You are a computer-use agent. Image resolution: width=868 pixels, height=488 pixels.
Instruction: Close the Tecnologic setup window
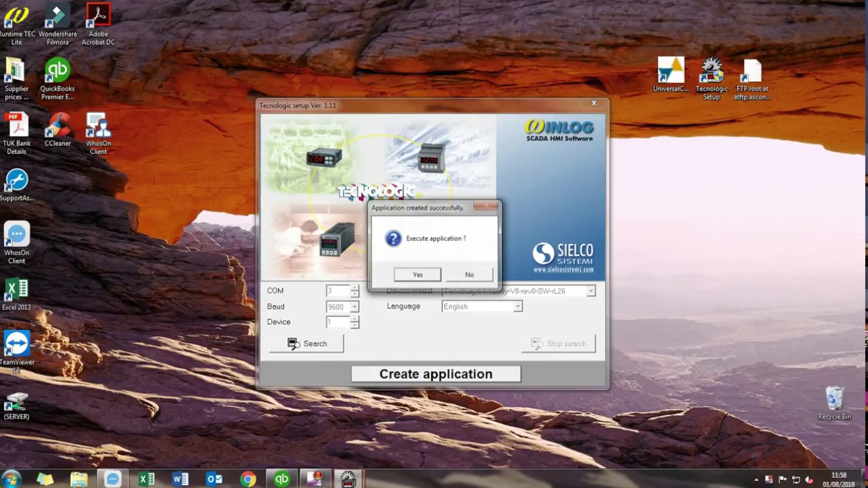[x=594, y=103]
